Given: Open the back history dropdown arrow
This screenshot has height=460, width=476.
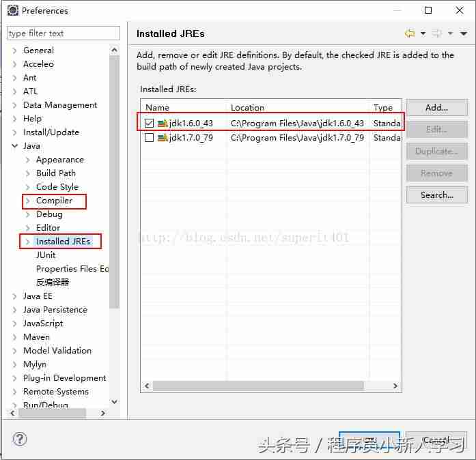Looking at the screenshot, I should [423, 33].
